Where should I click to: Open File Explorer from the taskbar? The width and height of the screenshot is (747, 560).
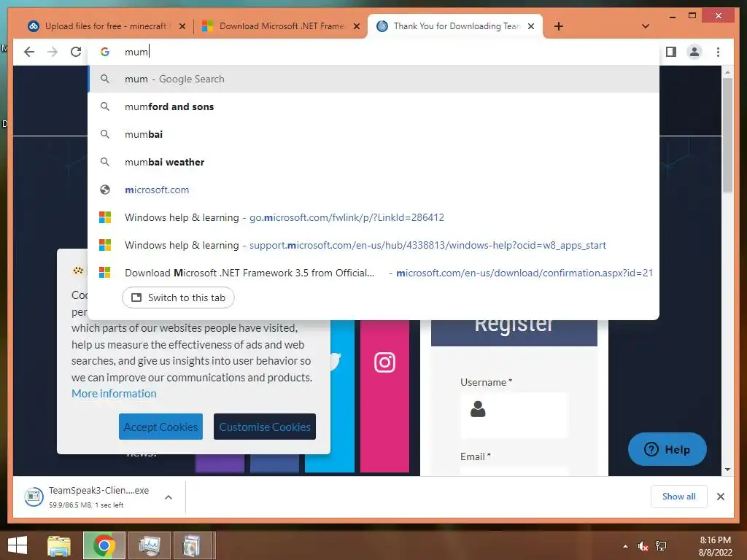59,545
